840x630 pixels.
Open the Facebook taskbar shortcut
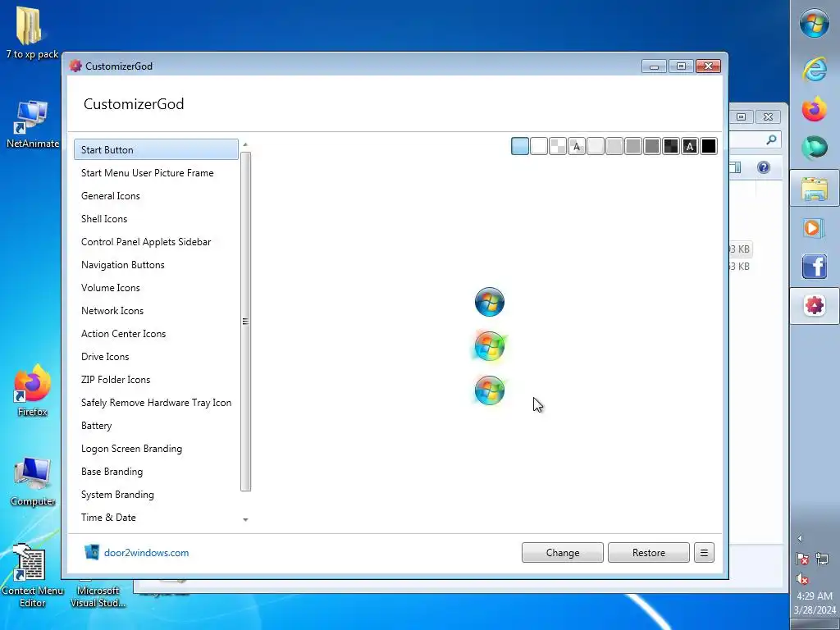pos(815,267)
